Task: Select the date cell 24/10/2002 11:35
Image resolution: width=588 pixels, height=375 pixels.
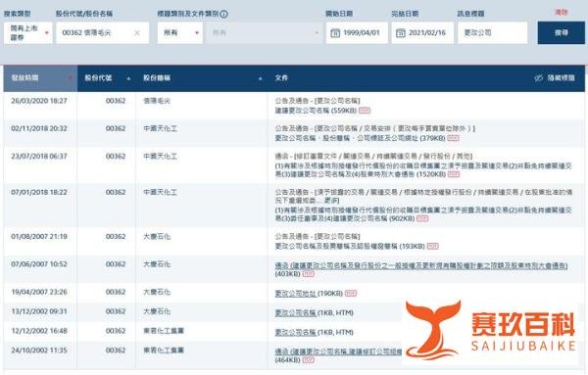Action: pyautogui.click(x=39, y=351)
